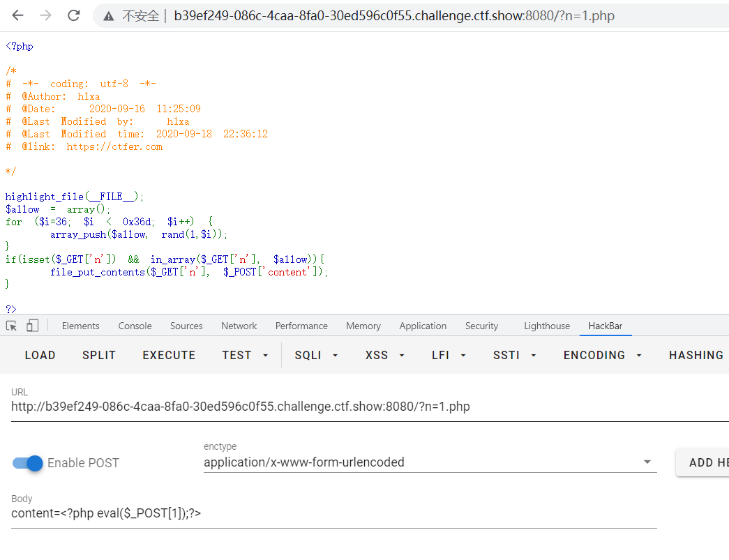This screenshot has width=729, height=560.
Task: Click the https://ctfer.com text in source code
Action: coord(114,147)
